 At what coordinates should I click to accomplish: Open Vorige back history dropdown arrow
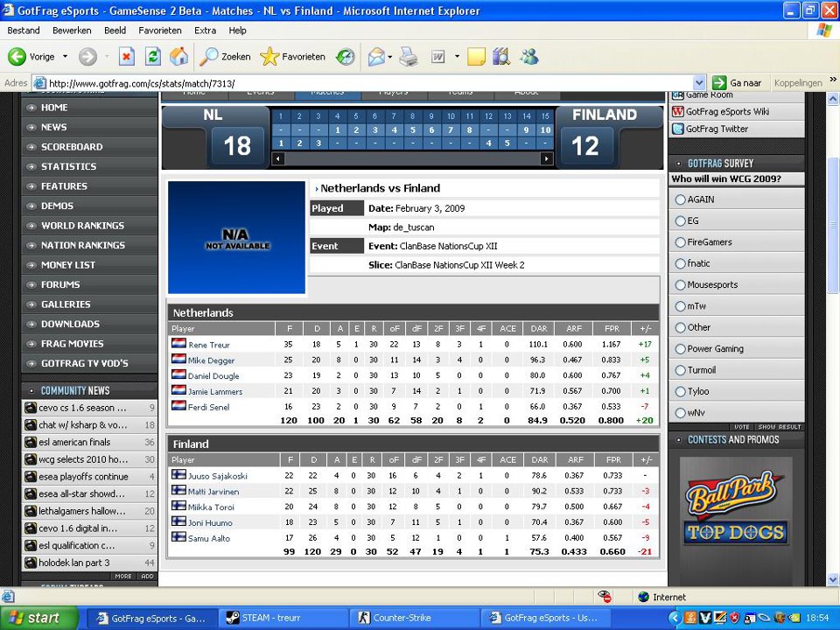tap(65, 56)
